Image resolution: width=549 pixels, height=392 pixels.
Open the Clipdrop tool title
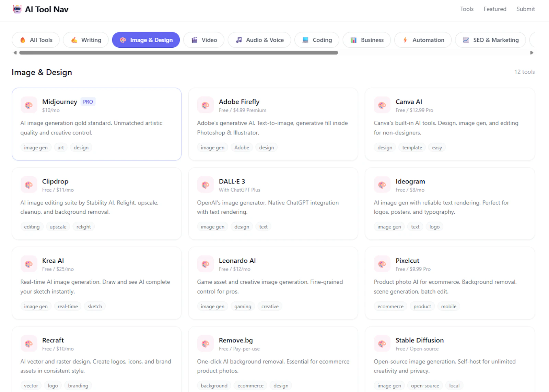55,181
